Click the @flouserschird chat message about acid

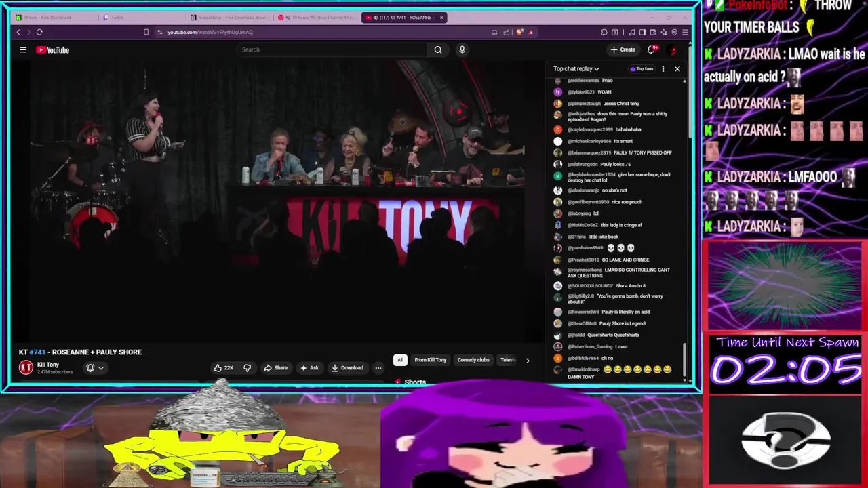601,312
